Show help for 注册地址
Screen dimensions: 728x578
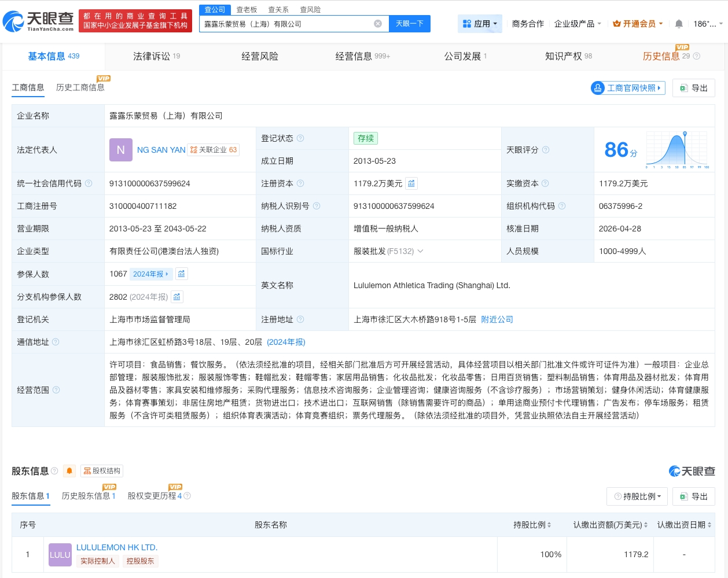click(x=300, y=319)
